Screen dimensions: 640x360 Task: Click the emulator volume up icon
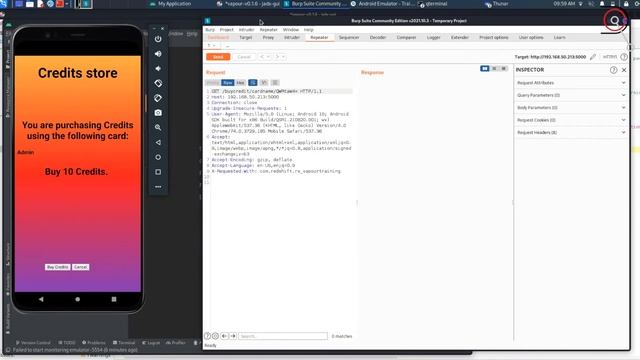pyautogui.click(x=158, y=54)
